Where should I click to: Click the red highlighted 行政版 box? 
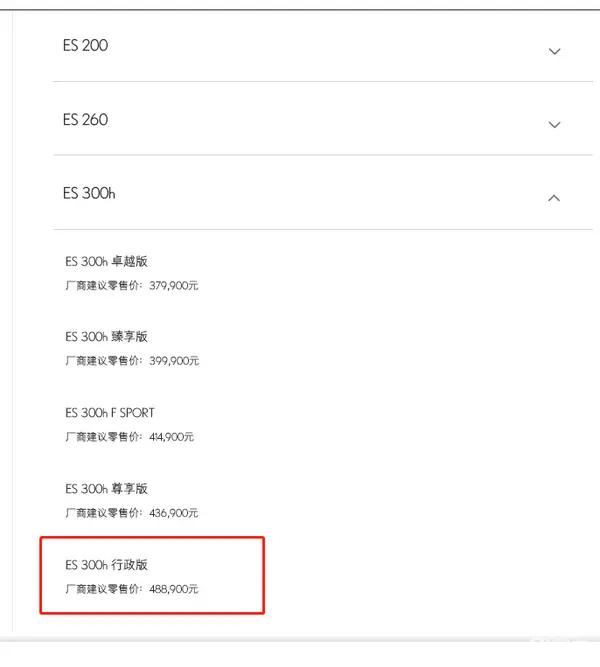[152, 575]
